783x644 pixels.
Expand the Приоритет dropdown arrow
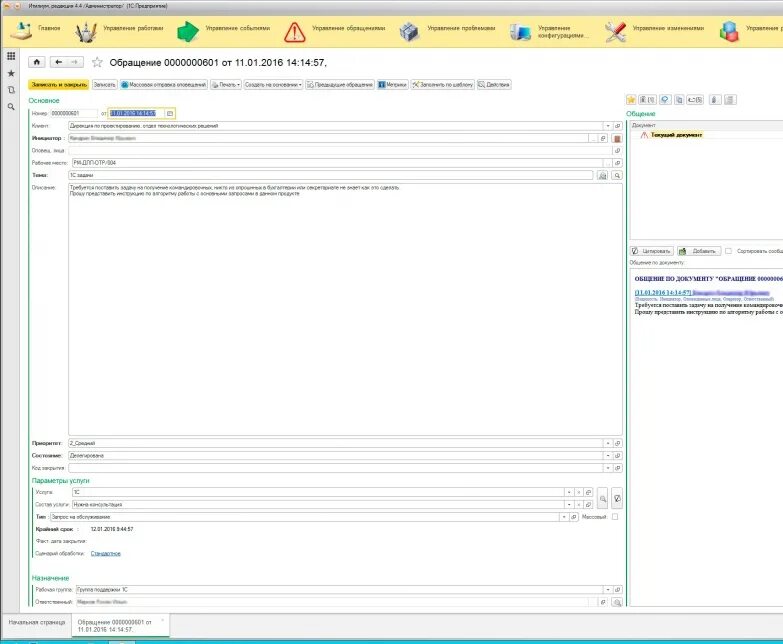[x=608, y=443]
